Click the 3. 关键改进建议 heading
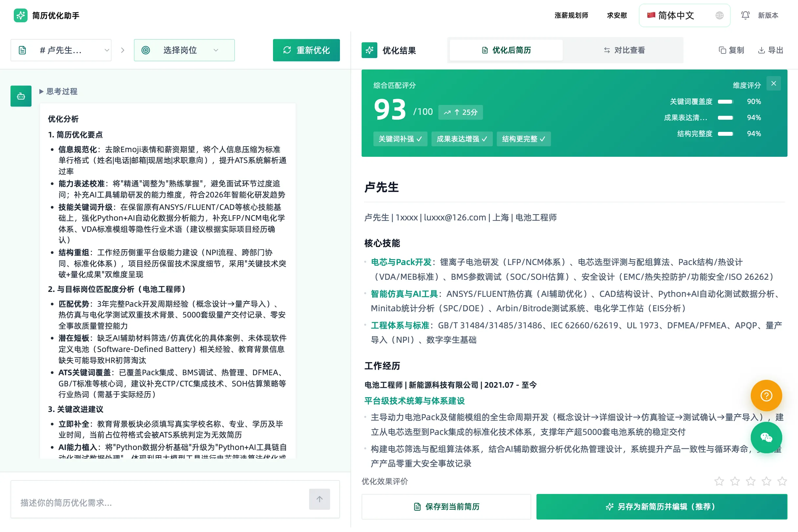The height and width of the screenshot is (532, 798). [x=75, y=409]
